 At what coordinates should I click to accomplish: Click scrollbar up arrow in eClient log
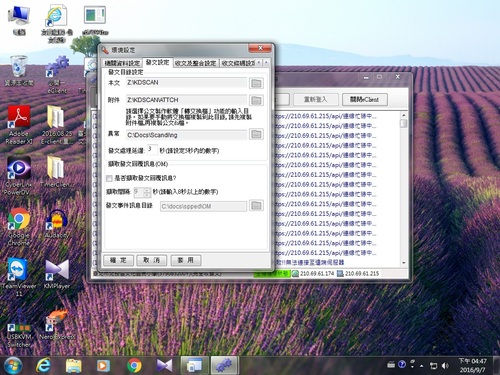404,115
